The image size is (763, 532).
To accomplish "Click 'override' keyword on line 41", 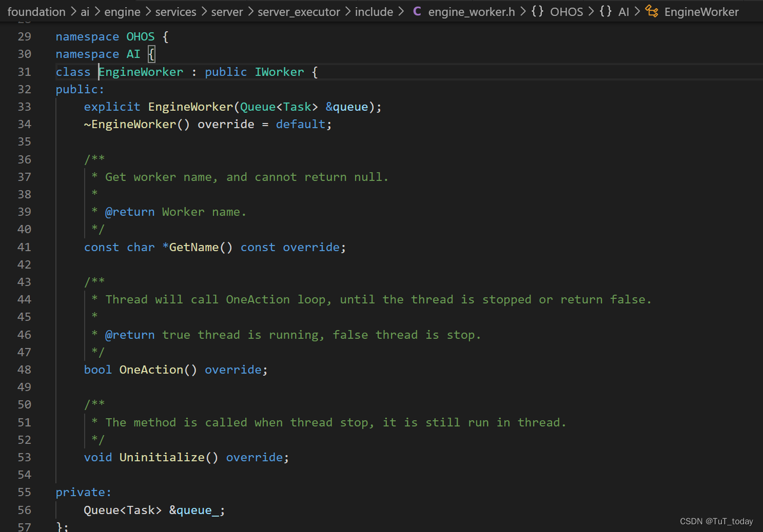I will pyautogui.click(x=311, y=247).
